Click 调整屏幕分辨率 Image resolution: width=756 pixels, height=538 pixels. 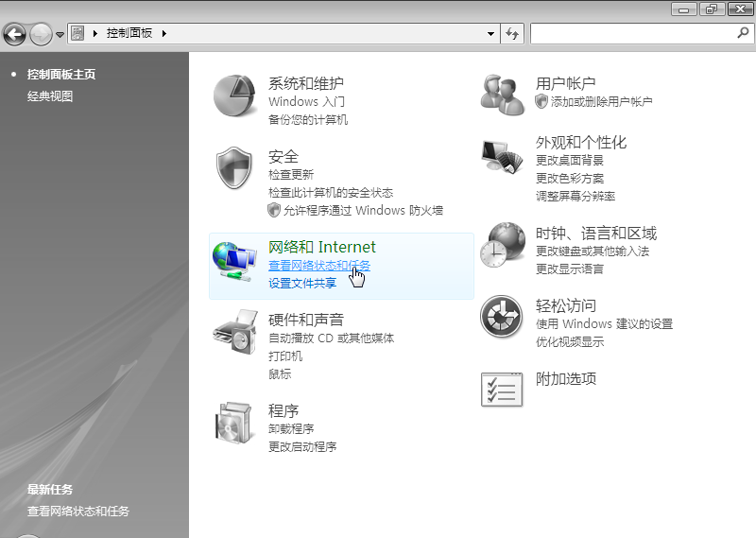tap(576, 197)
